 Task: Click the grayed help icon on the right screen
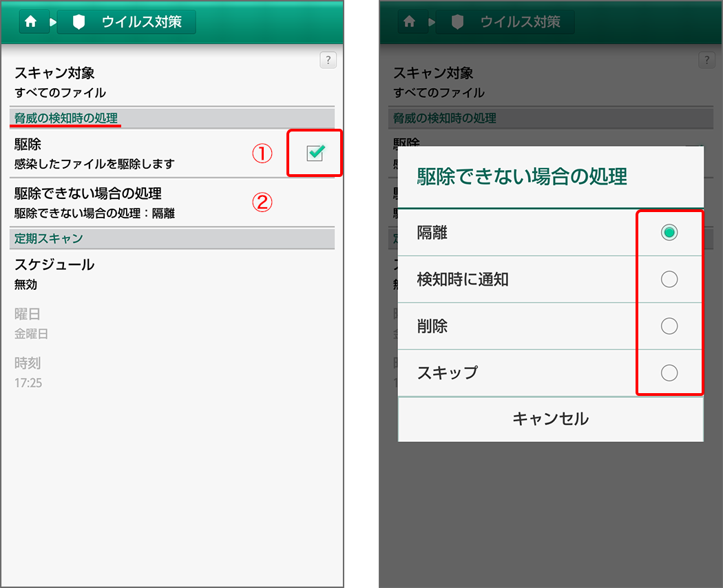click(706, 60)
